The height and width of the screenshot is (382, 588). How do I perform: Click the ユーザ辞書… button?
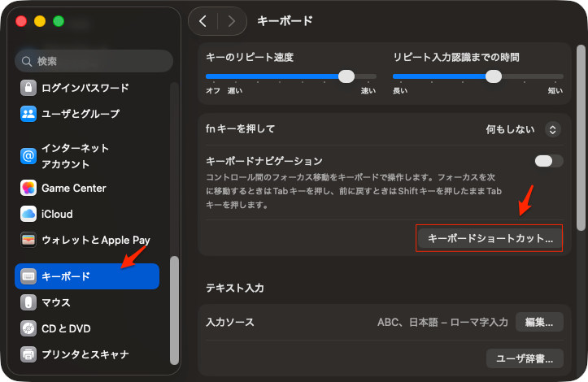(525, 358)
